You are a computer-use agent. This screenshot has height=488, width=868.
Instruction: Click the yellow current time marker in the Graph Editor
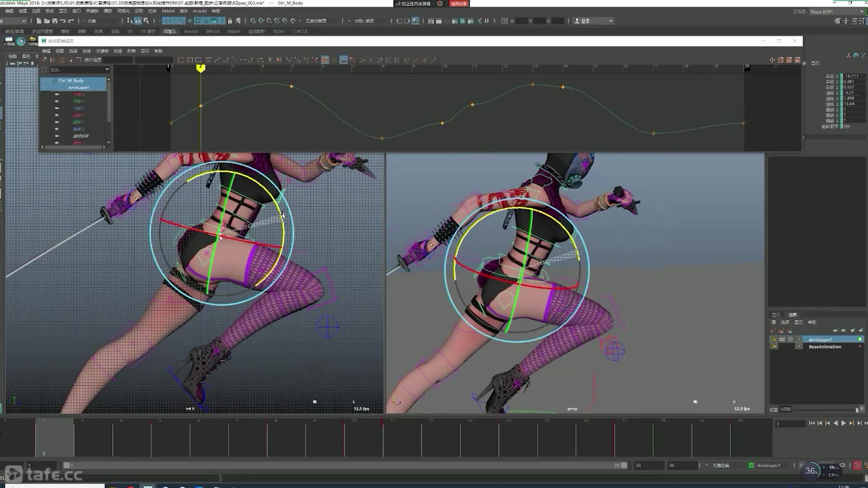(x=201, y=68)
